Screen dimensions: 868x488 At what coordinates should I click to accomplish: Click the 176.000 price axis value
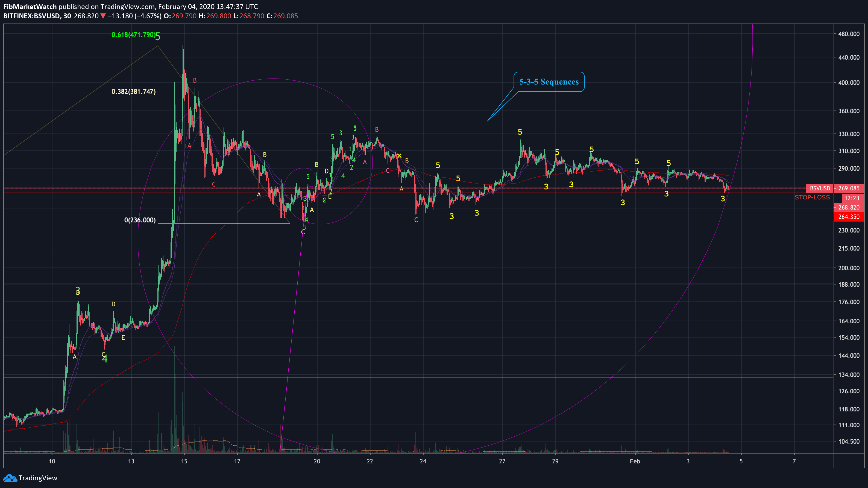click(x=849, y=302)
